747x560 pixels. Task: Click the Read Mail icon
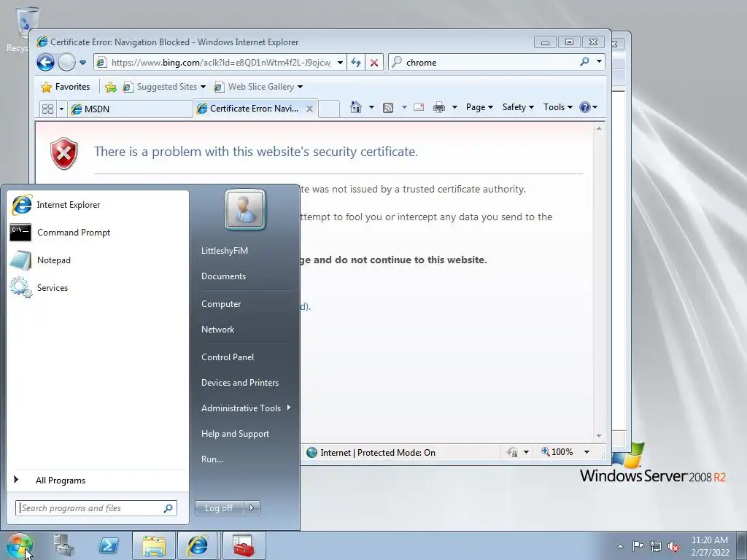[419, 107]
